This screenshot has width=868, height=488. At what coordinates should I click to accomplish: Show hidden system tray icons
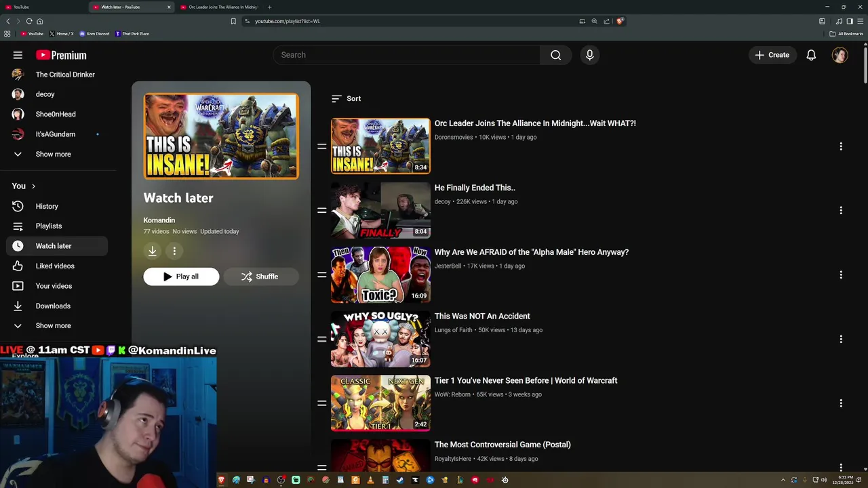pos(783,480)
